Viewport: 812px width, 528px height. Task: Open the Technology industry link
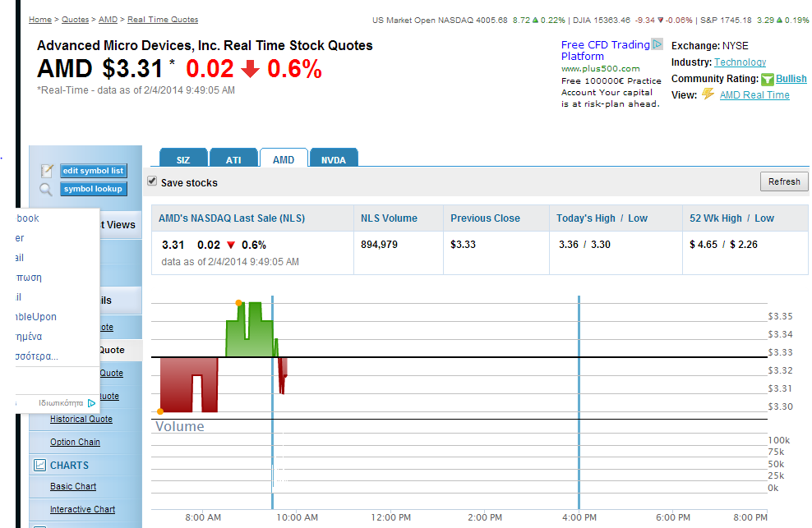coord(740,62)
